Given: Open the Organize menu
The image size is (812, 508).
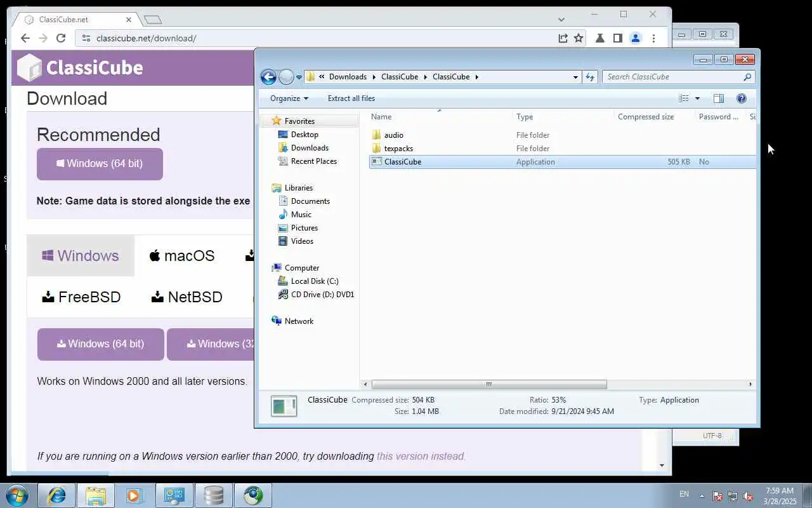Looking at the screenshot, I should tap(289, 98).
